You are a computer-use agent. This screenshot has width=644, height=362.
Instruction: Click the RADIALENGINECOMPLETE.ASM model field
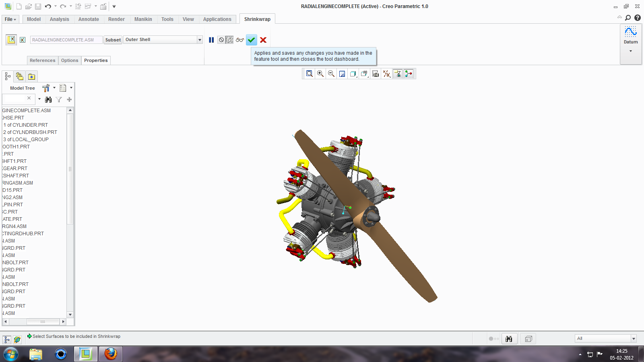(x=66, y=40)
